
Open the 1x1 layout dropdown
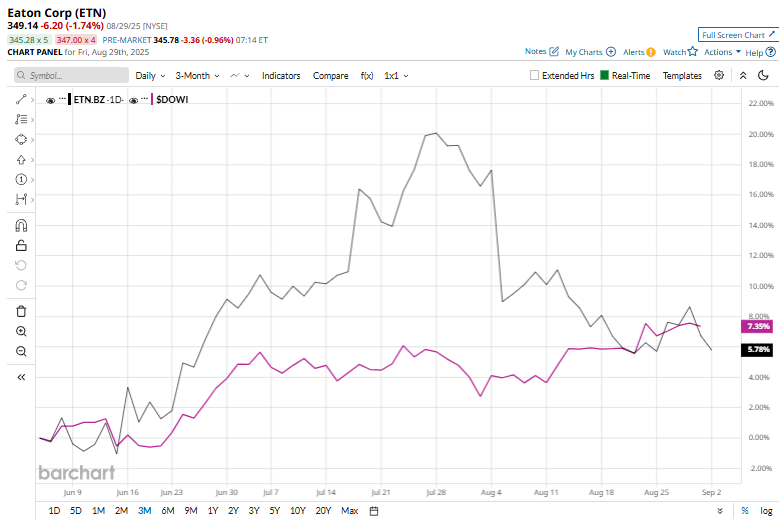pyautogui.click(x=396, y=76)
